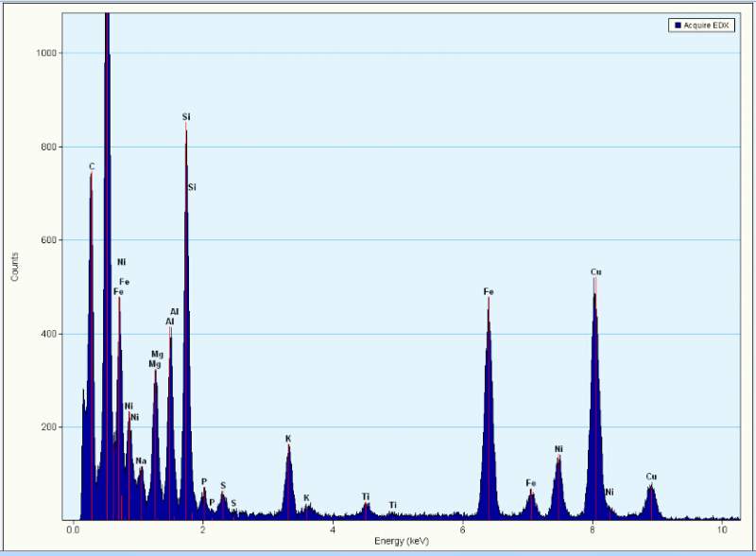Select the 200 tick on the Counts axis
The width and height of the screenshot is (756, 556).
(48, 427)
